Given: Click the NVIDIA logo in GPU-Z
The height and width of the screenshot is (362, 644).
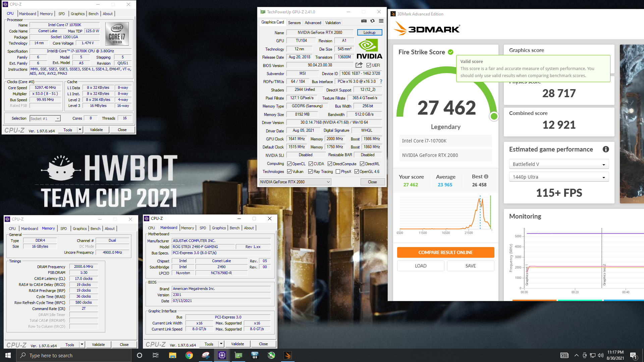Looking at the screenshot, I should (x=369, y=49).
